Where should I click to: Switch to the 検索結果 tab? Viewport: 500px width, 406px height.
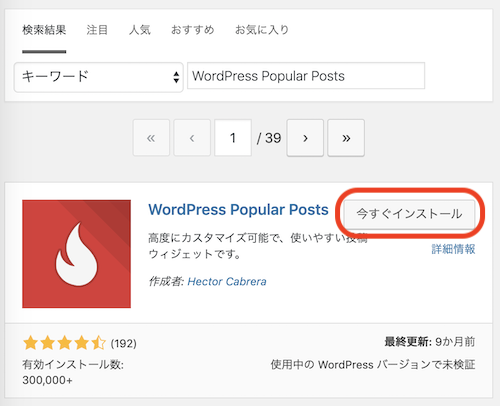(x=44, y=30)
